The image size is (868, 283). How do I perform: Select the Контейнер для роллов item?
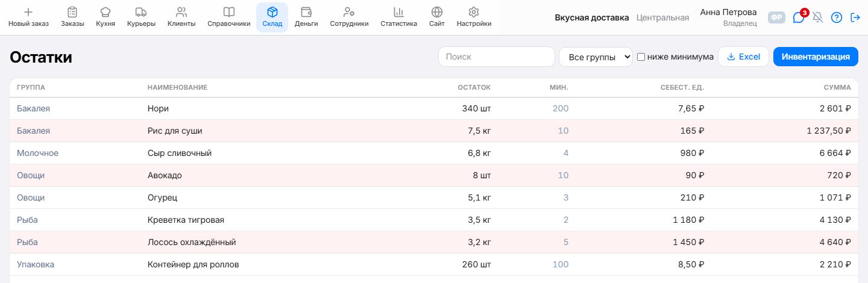click(193, 264)
